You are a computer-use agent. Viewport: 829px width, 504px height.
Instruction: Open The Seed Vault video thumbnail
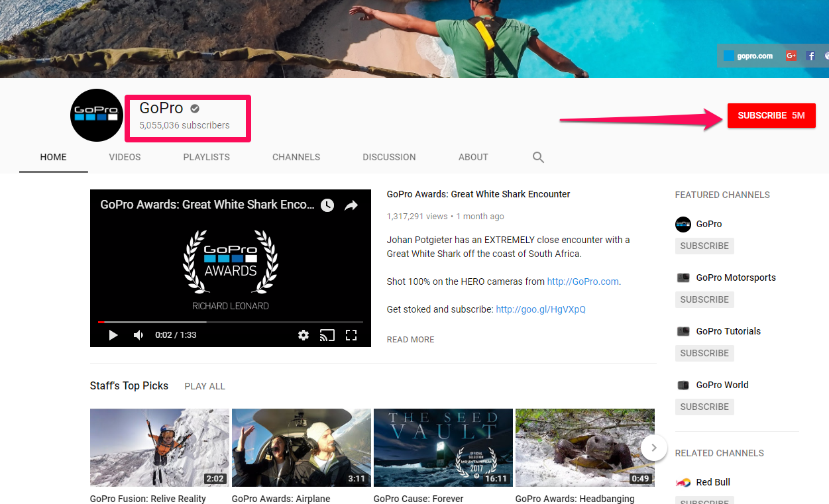[443, 448]
